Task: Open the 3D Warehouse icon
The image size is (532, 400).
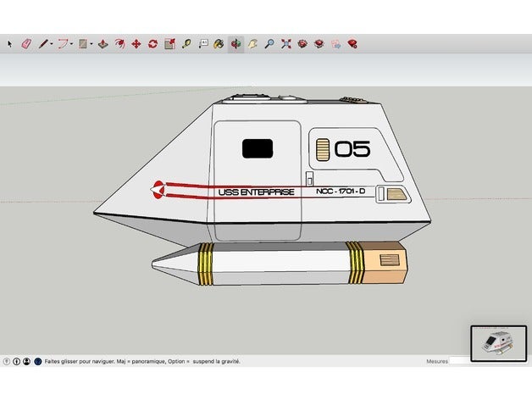Action: (302, 44)
